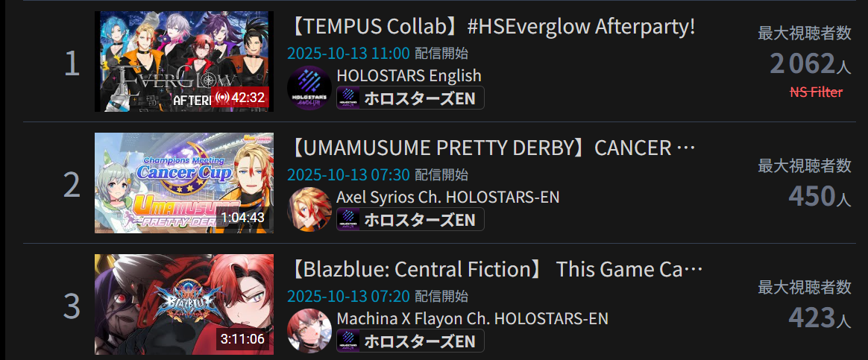The image size is (868, 360).
Task: Open the HOLOSTARS English channel avatar
Action: coord(309,88)
